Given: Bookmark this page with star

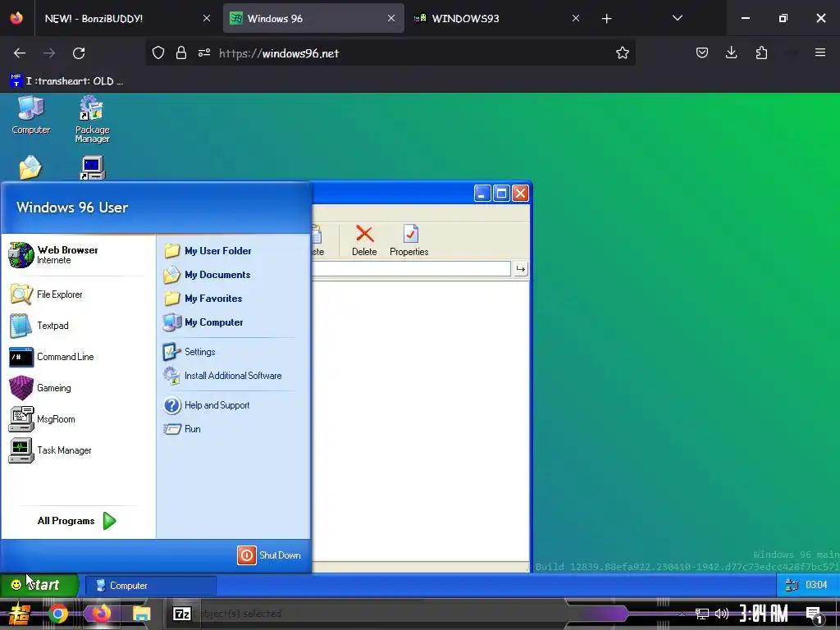Looking at the screenshot, I should coord(622,52).
